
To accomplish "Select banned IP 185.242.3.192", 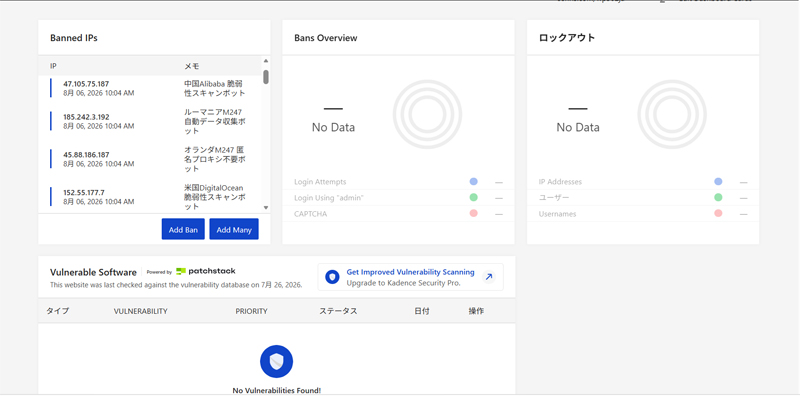I will 86,117.
